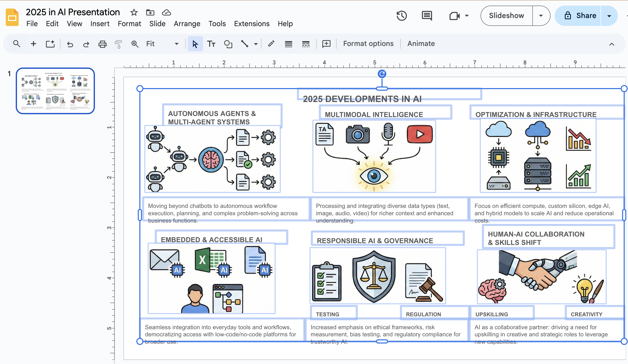
Task: Activate the Select cursor tool
Action: [195, 44]
